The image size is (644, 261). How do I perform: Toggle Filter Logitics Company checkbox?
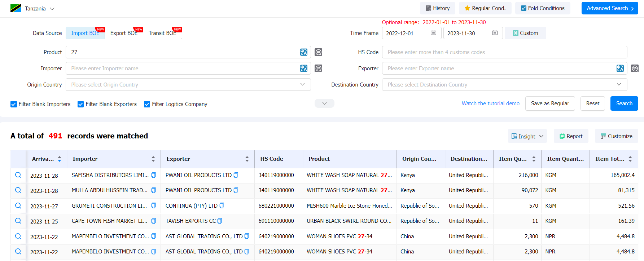[147, 104]
